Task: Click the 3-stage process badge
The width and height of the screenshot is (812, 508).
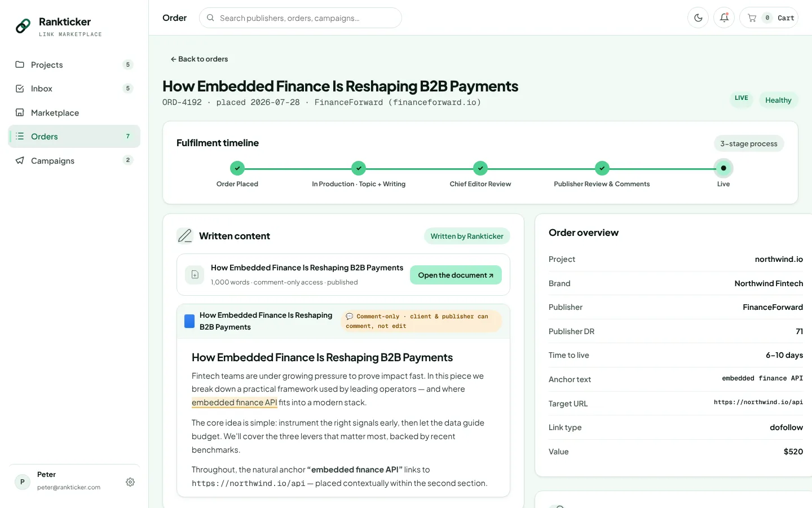Action: click(749, 144)
